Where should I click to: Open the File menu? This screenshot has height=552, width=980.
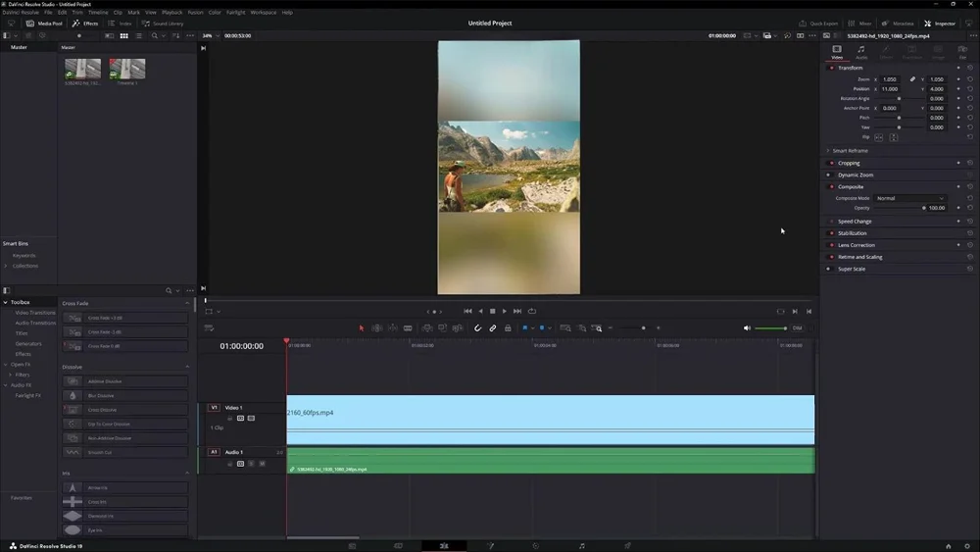tap(48, 12)
